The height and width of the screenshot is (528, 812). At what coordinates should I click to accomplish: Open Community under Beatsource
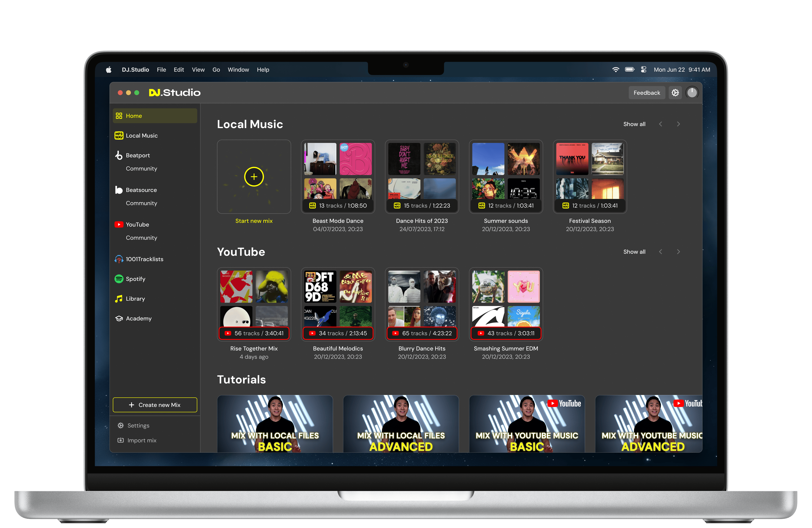tap(142, 203)
